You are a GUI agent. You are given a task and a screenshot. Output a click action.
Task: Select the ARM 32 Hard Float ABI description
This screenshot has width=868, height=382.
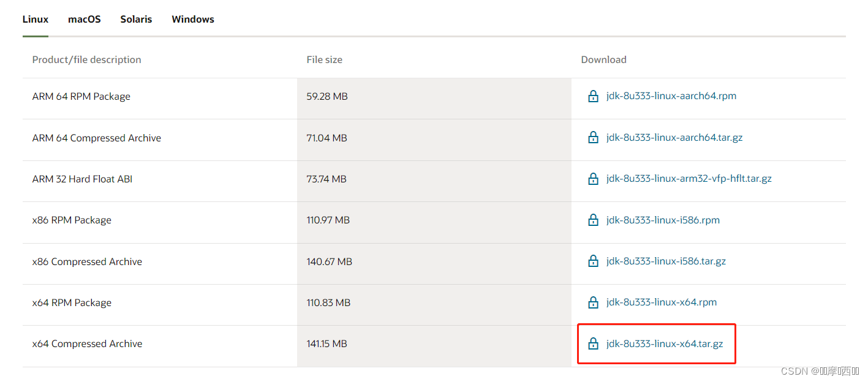[x=82, y=179]
